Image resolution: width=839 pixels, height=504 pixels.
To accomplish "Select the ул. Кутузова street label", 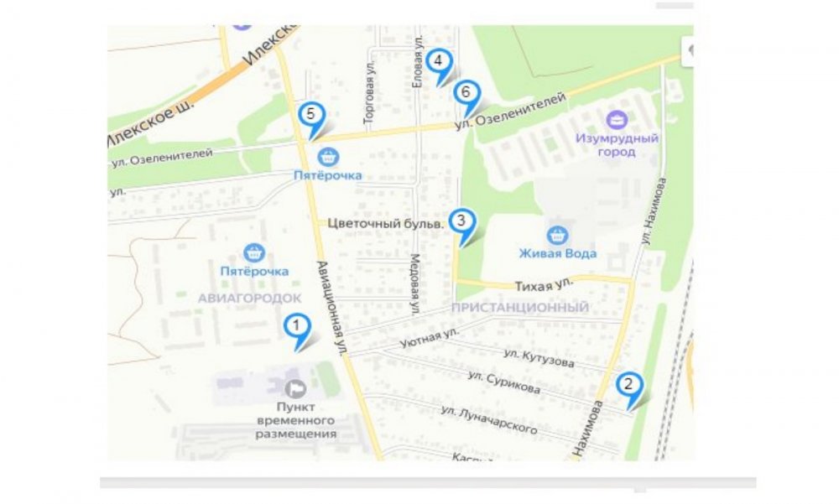I will 539,358.
